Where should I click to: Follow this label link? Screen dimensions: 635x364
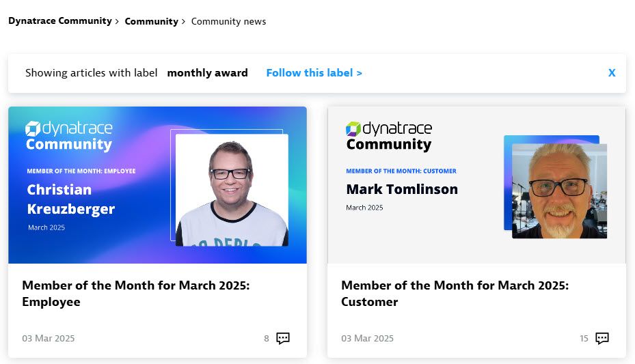coord(314,73)
